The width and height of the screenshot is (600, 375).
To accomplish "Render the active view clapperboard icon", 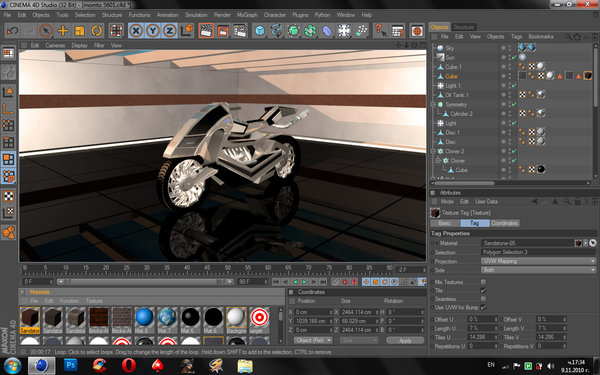I will pyautogui.click(x=206, y=31).
